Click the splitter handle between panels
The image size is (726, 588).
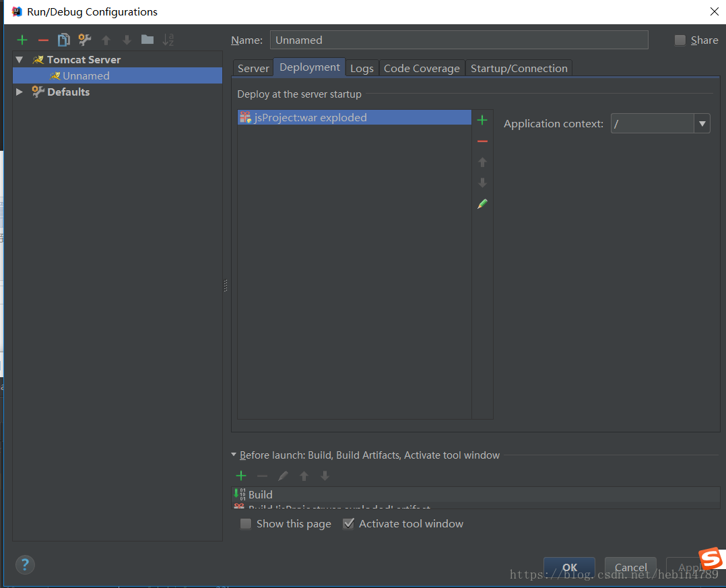pyautogui.click(x=226, y=286)
